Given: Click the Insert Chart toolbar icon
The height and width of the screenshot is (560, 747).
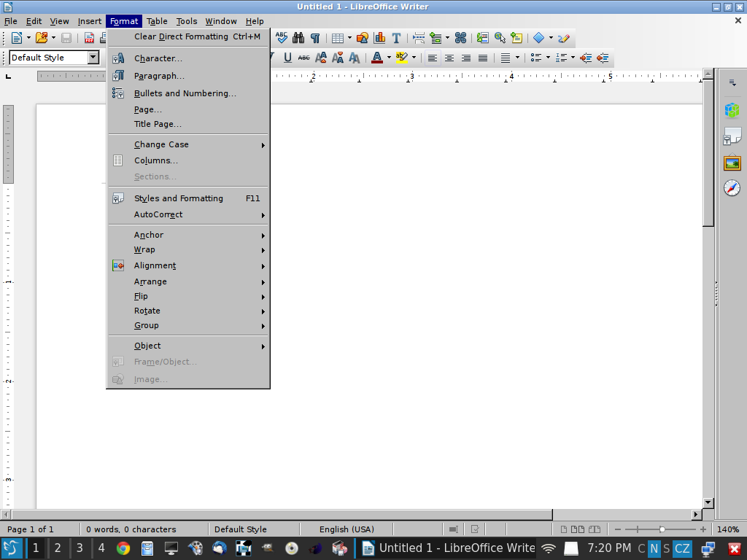Looking at the screenshot, I should point(379,38).
